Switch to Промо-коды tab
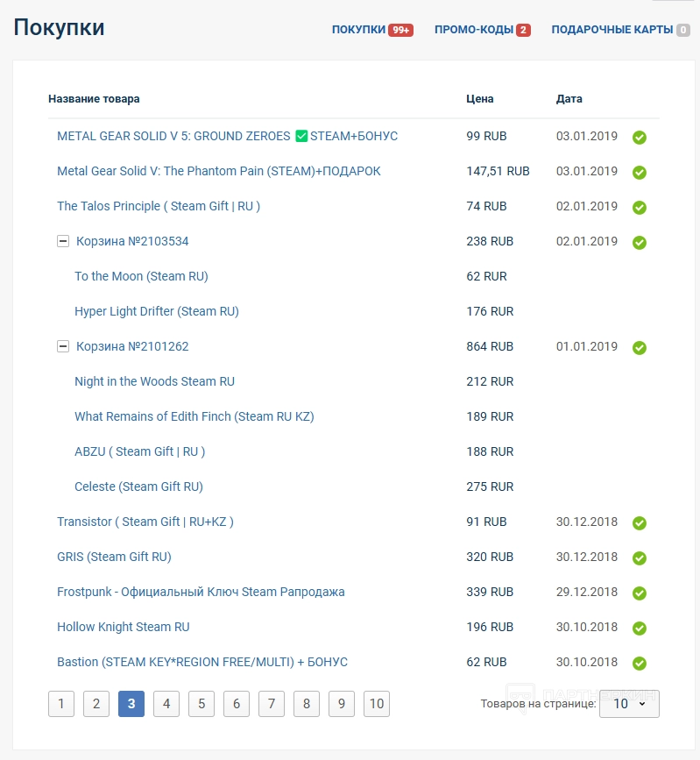Screen dimensions: 700x760 [x=474, y=30]
